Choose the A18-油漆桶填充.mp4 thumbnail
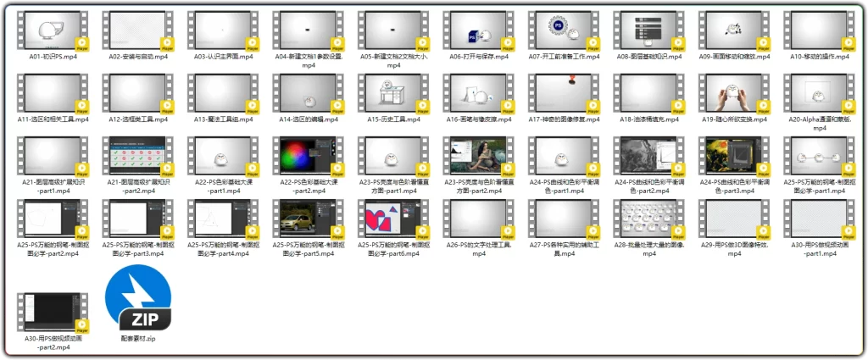The height and width of the screenshot is (360, 868). tap(649, 93)
